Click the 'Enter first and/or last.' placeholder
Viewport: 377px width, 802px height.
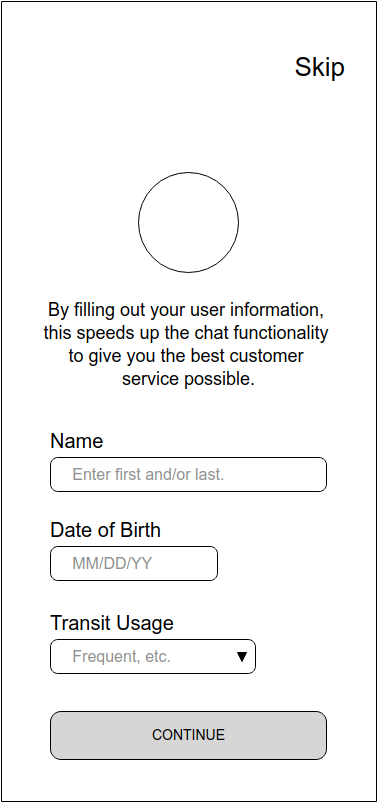click(148, 475)
